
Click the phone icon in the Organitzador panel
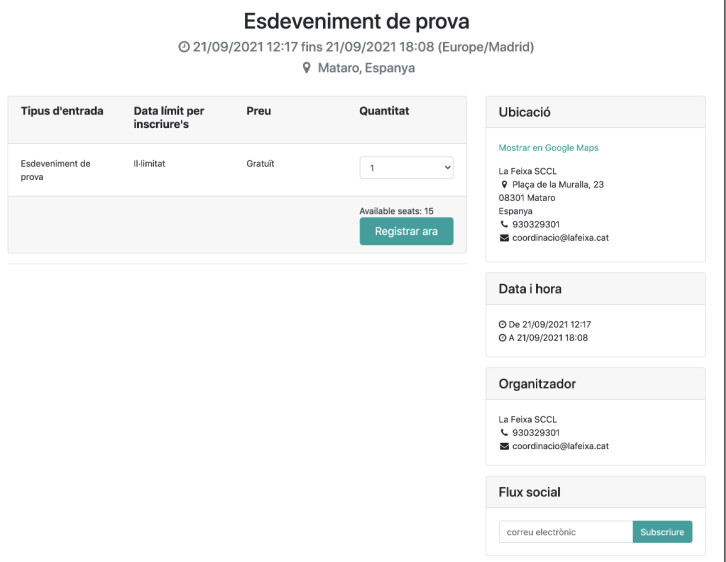pyautogui.click(x=504, y=433)
